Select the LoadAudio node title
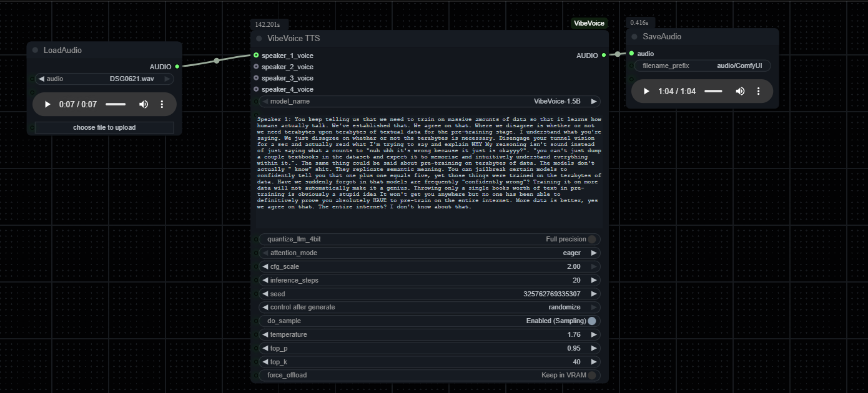 [x=62, y=50]
